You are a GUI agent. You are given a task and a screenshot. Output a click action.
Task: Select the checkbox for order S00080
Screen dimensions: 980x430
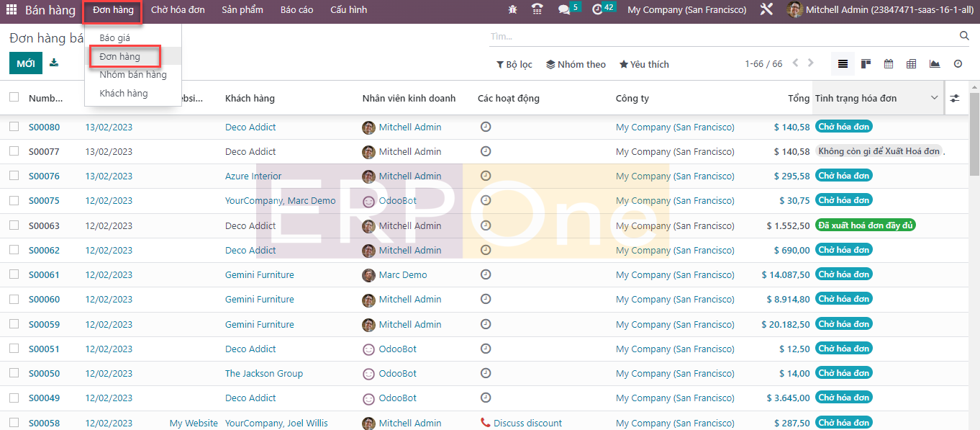point(14,127)
